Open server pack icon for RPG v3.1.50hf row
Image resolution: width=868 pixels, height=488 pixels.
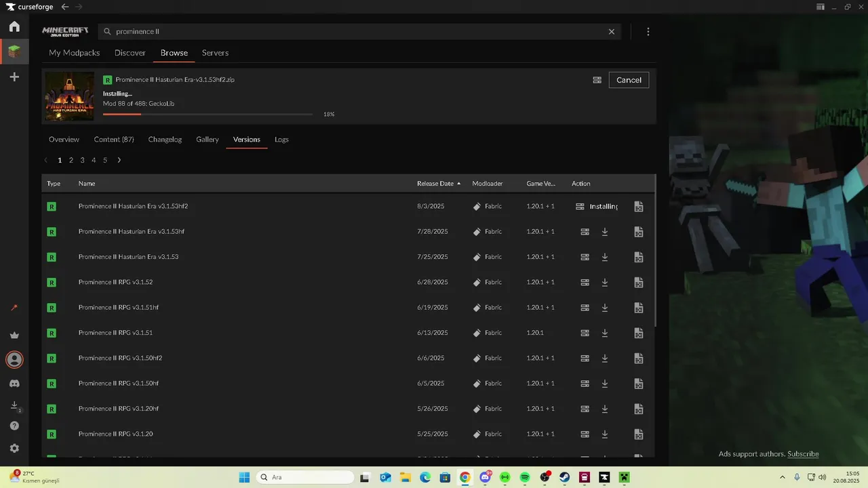(x=585, y=384)
